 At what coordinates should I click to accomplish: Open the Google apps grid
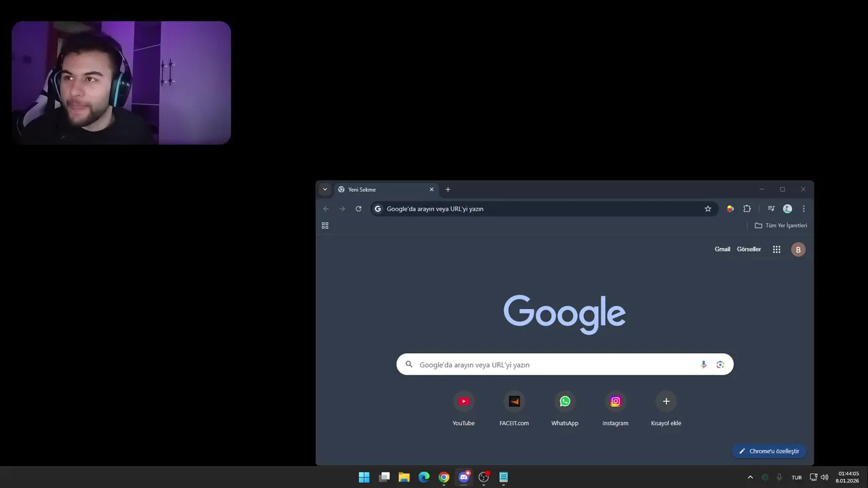(776, 249)
